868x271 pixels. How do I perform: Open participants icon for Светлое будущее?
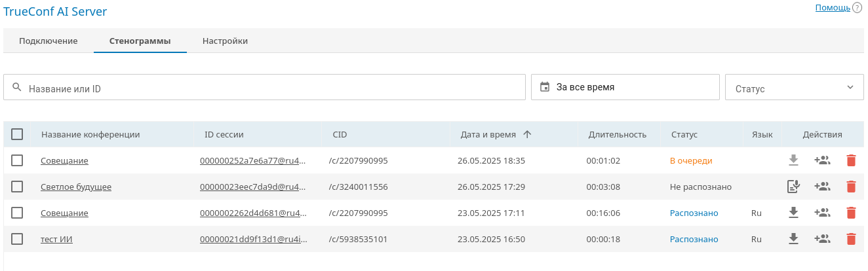pos(822,186)
